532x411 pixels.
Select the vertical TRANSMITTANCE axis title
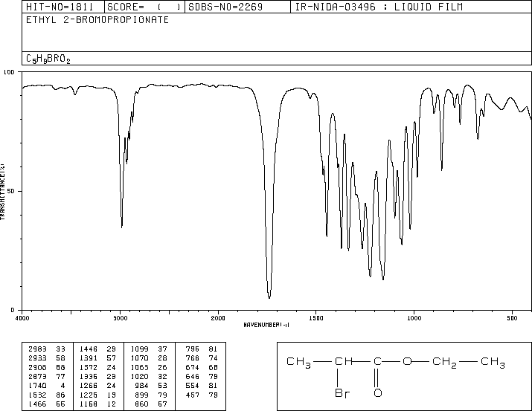2,192
